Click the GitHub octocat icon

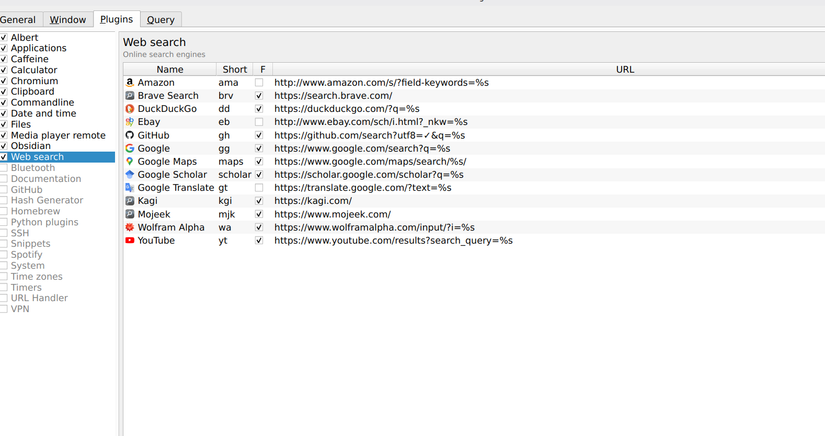[129, 135]
